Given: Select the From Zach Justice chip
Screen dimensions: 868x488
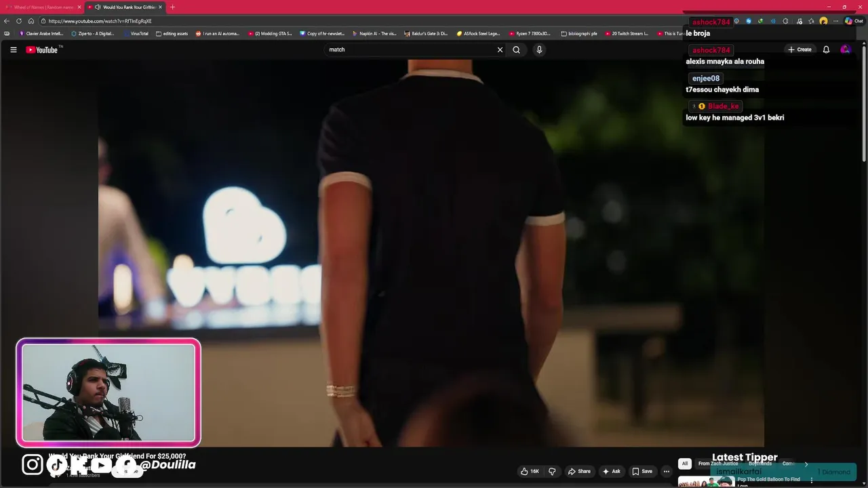Looking at the screenshot, I should click(x=717, y=464).
